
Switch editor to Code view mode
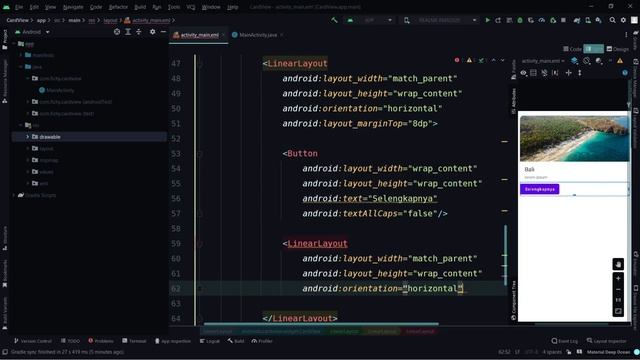tap(572, 49)
